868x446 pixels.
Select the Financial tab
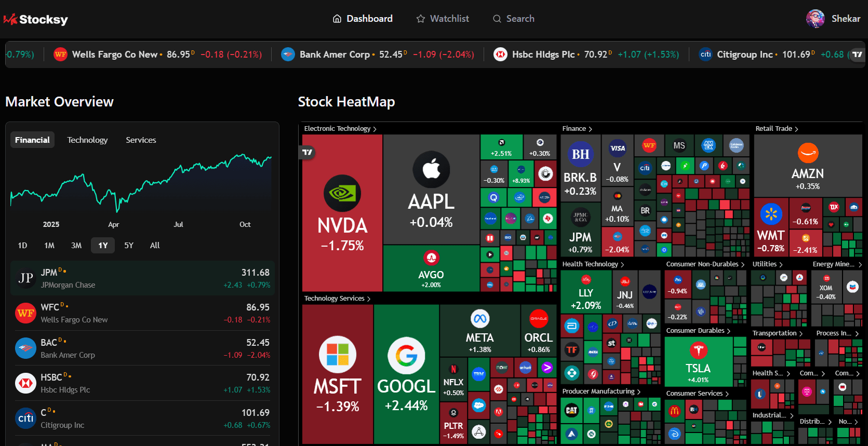click(32, 140)
